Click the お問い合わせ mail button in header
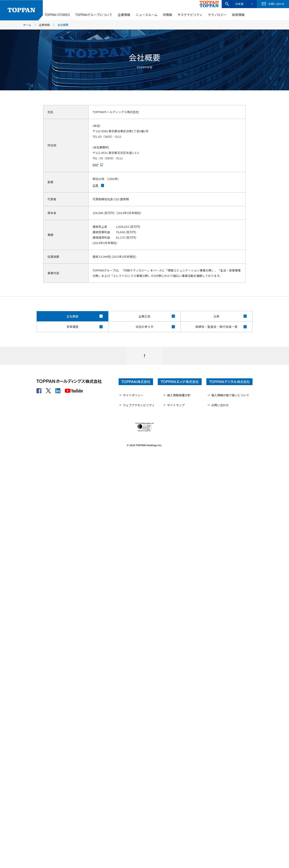Screen dimensions: 289x868 tap(273, 4)
